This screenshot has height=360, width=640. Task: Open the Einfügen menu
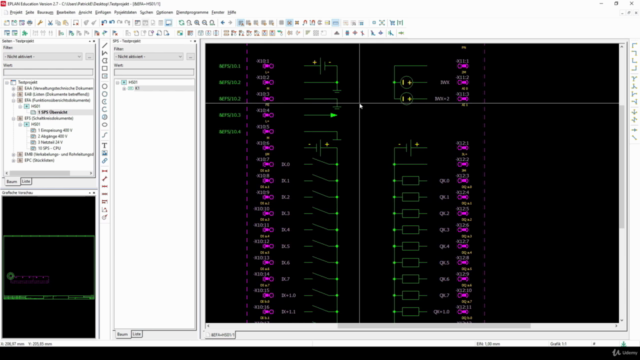103,13
